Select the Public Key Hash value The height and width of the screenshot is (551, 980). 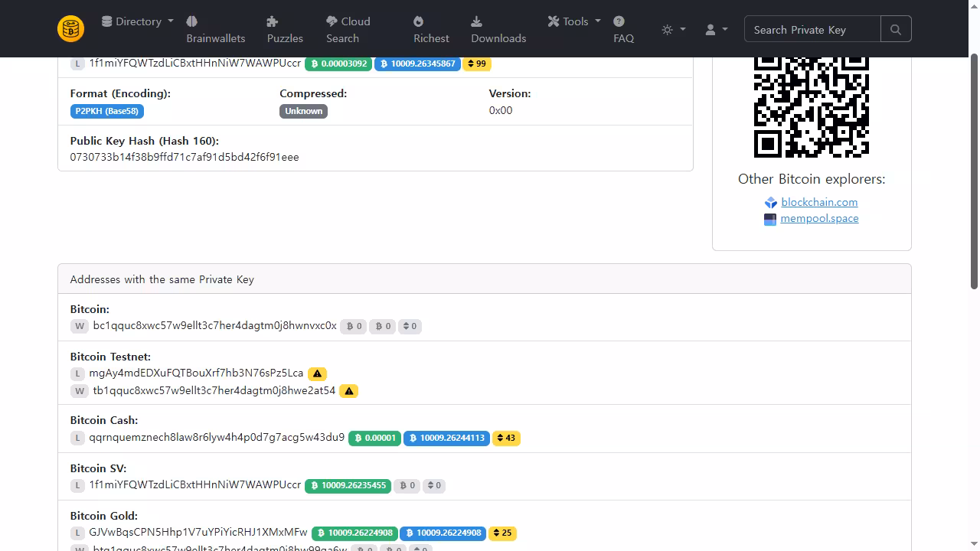185,157
